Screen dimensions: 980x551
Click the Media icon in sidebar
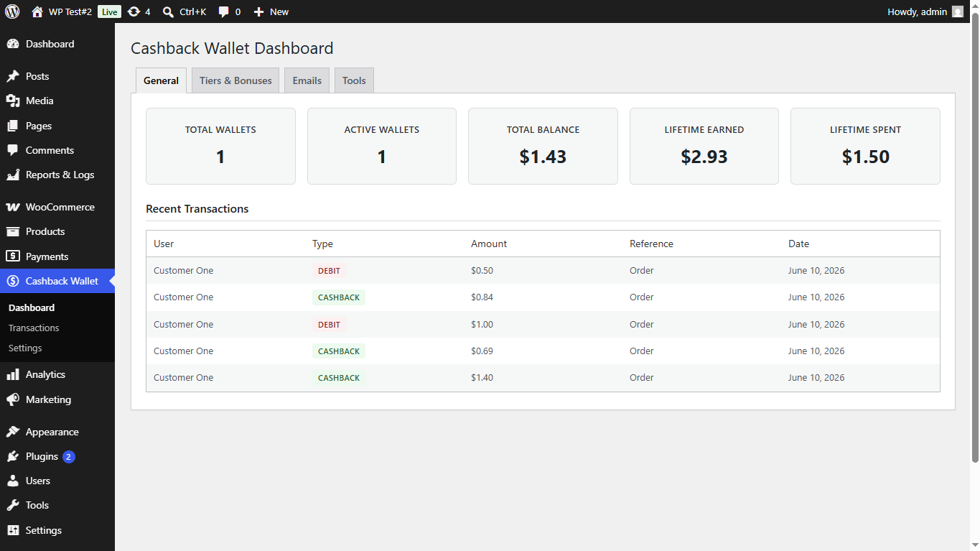pyautogui.click(x=13, y=101)
